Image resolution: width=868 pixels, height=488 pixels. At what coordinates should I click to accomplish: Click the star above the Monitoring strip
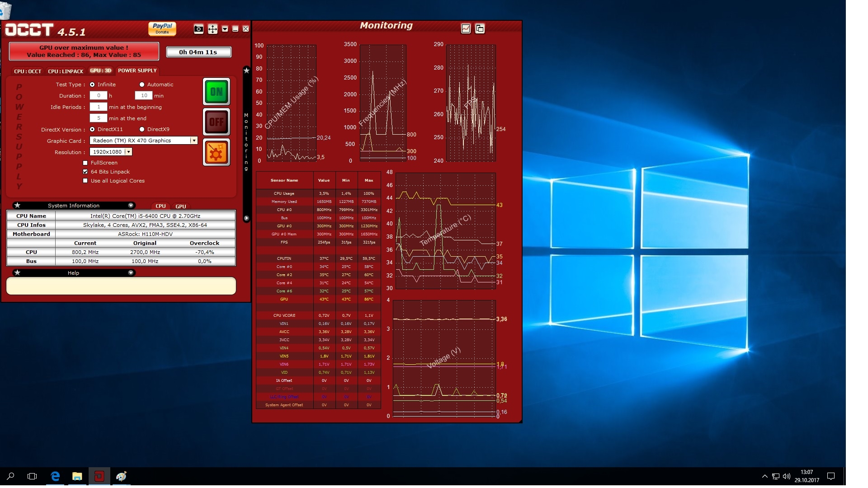coord(246,70)
